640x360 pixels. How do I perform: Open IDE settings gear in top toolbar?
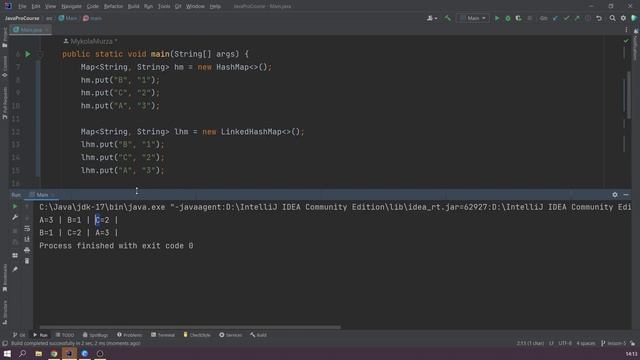623,18
